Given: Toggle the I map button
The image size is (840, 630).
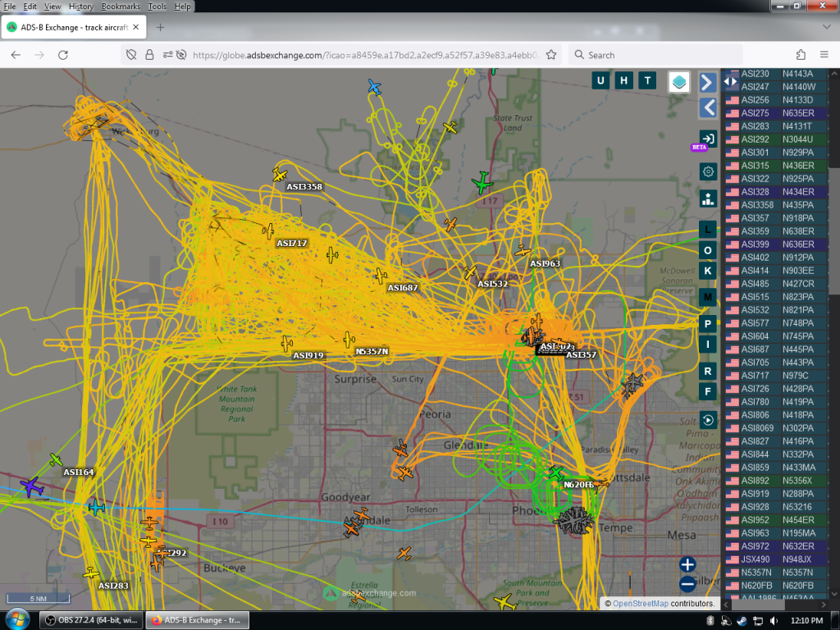Looking at the screenshot, I should coord(708,345).
